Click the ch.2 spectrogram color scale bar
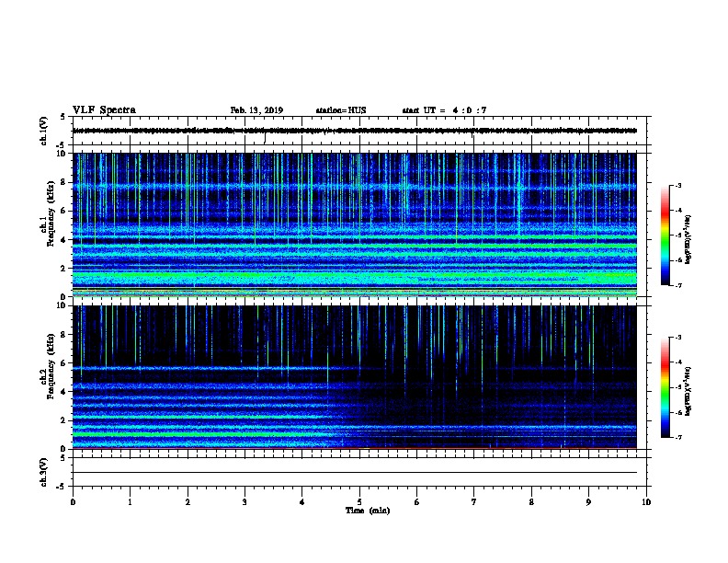This screenshot has width=728, height=563. coord(665,387)
